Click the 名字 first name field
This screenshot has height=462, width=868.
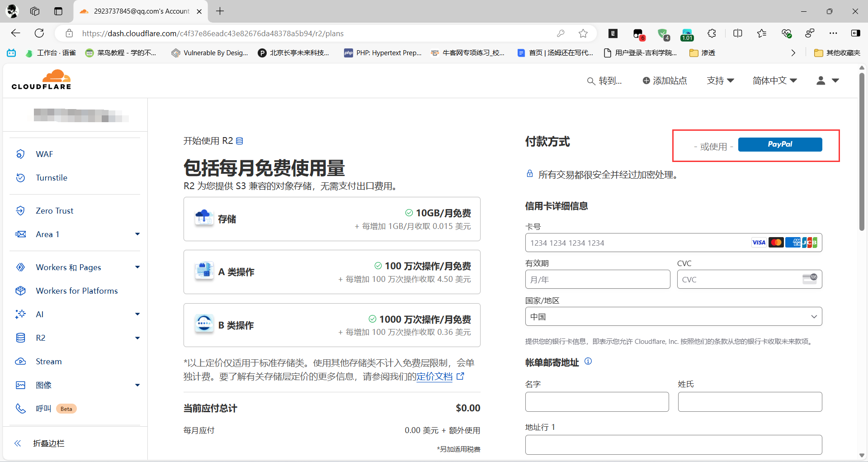[x=597, y=402]
